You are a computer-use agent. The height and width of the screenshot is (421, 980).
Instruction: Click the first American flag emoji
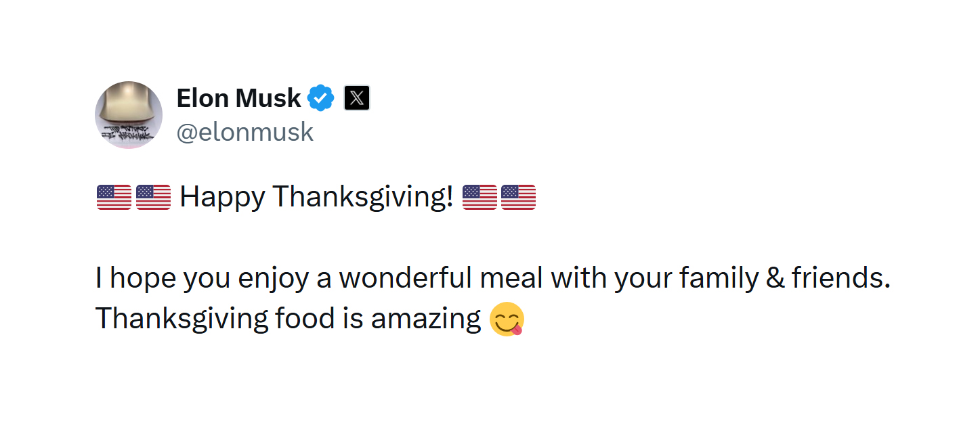[x=114, y=197]
